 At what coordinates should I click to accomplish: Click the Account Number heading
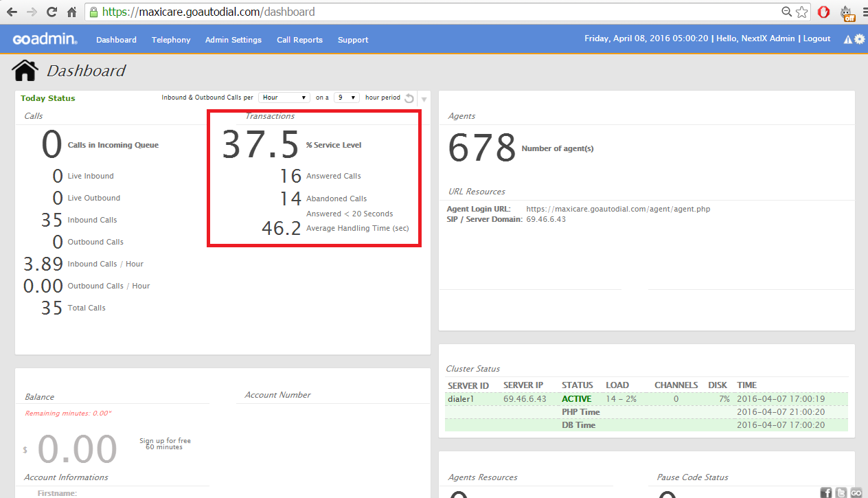click(x=277, y=395)
